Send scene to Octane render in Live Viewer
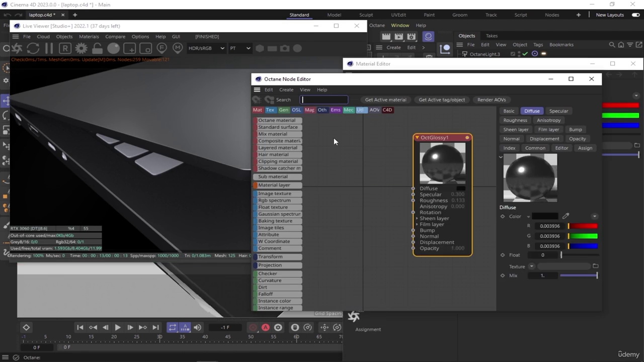Screen dimensions: 644x362 (17, 48)
